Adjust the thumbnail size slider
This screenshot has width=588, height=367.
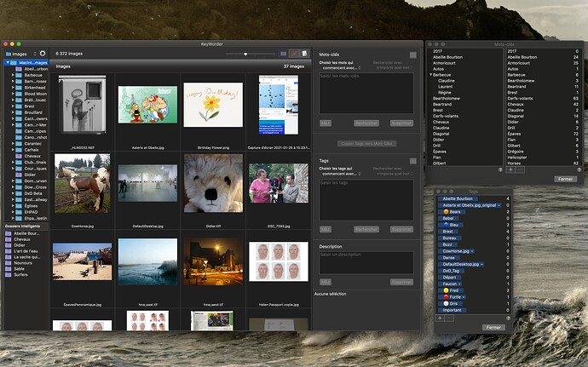[x=245, y=54]
